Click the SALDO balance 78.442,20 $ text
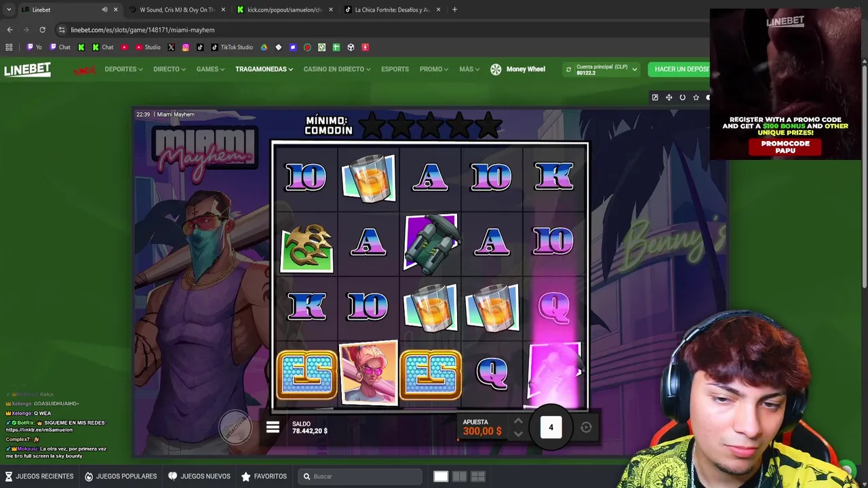868x488 pixels. (x=309, y=431)
